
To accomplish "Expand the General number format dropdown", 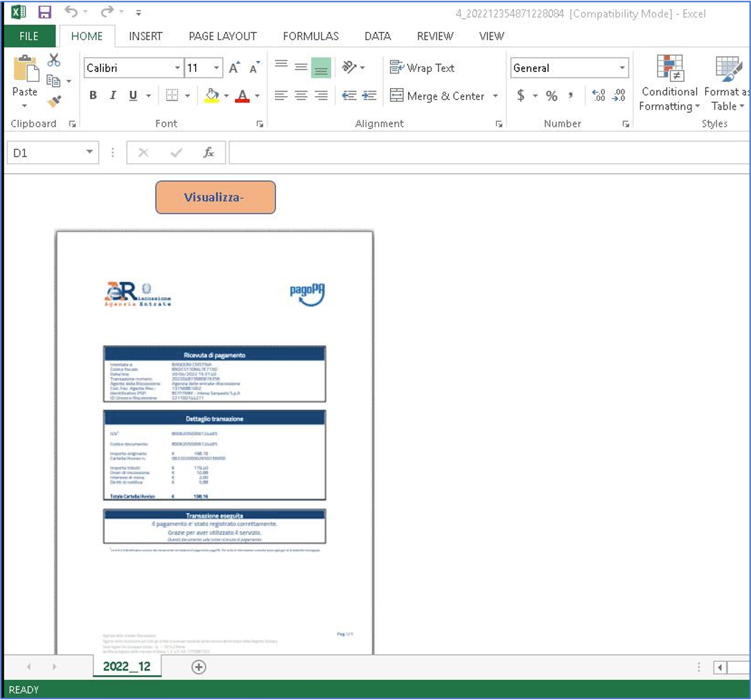I will (x=621, y=67).
